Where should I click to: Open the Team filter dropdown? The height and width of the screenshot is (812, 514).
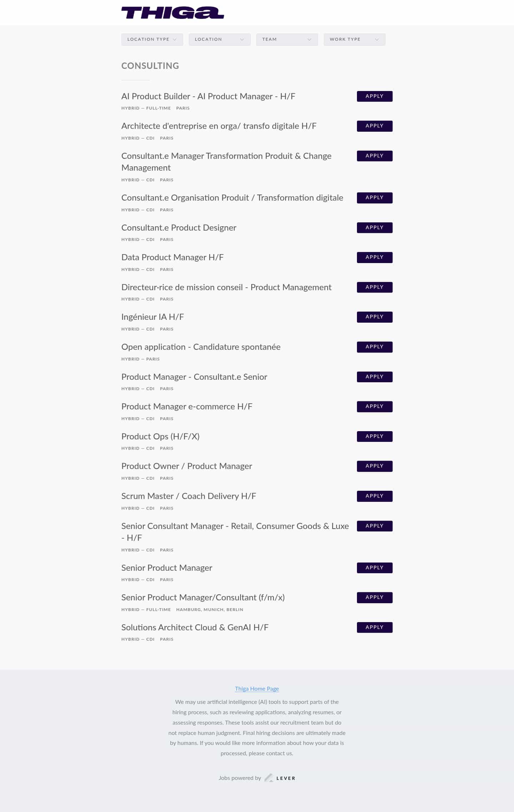pos(287,39)
